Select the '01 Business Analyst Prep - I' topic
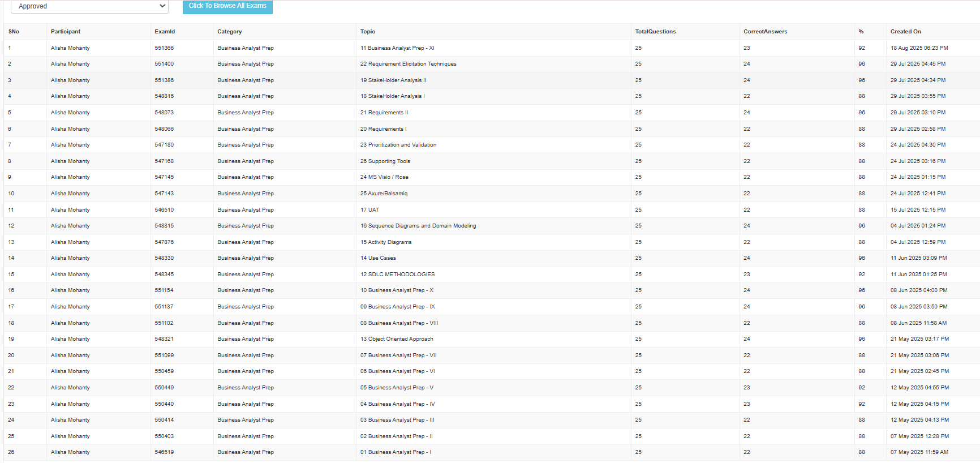This screenshot has width=980, height=463. coord(396,452)
